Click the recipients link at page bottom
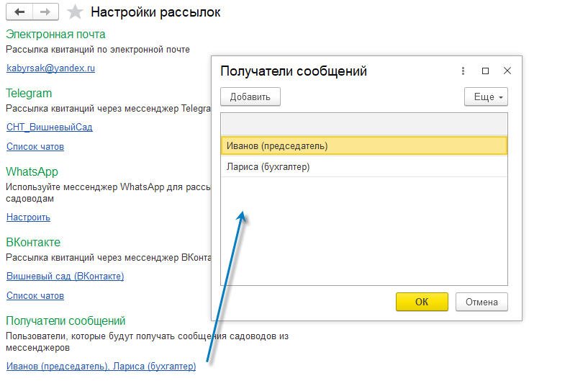 coord(101,366)
